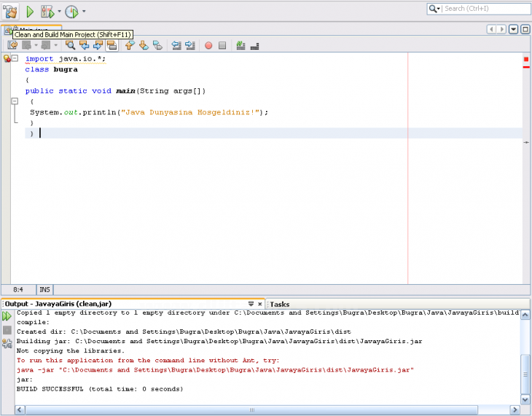Click the 'Created dir:' output line
The image size is (532, 416).
184,331
